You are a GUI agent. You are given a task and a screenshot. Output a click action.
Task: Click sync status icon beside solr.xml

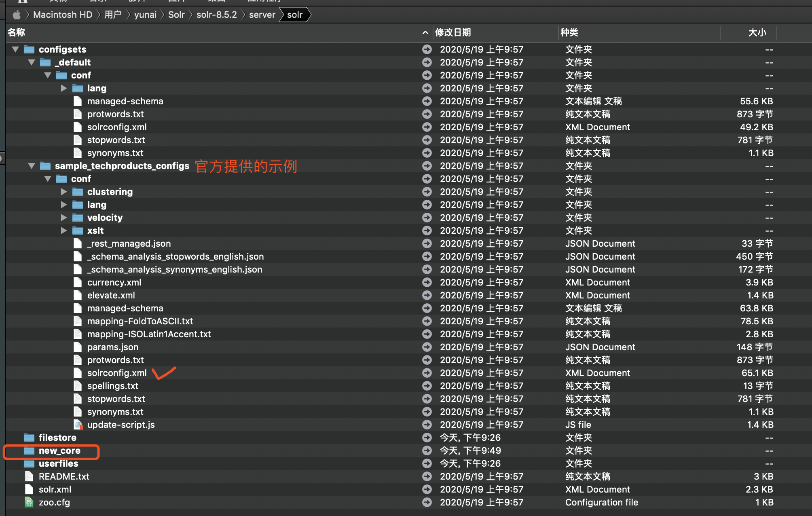coord(427,489)
